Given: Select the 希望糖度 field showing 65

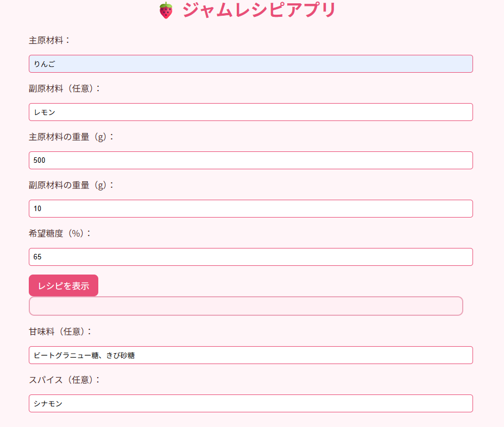Looking at the screenshot, I should [251, 257].
